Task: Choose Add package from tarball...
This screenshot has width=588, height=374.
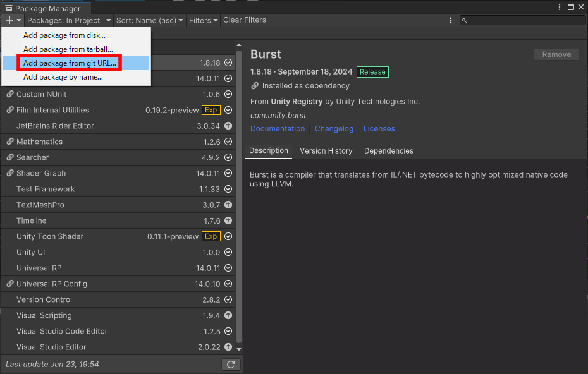Action: coord(76,49)
